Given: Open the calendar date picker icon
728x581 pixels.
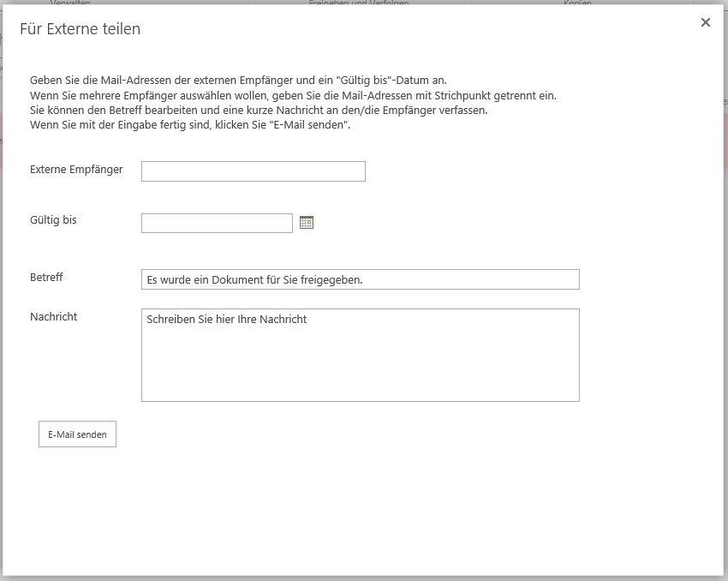Looking at the screenshot, I should pos(307,223).
